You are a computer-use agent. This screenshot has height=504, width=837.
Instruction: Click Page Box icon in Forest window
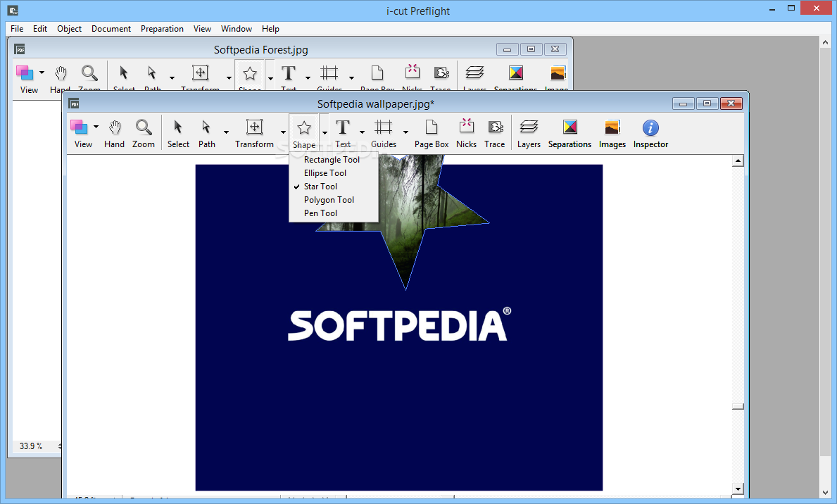(377, 73)
